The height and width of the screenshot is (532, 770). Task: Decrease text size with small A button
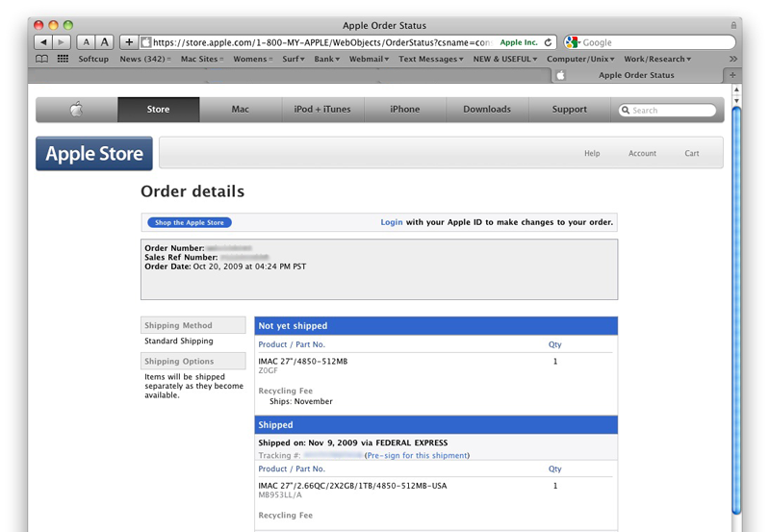point(86,42)
